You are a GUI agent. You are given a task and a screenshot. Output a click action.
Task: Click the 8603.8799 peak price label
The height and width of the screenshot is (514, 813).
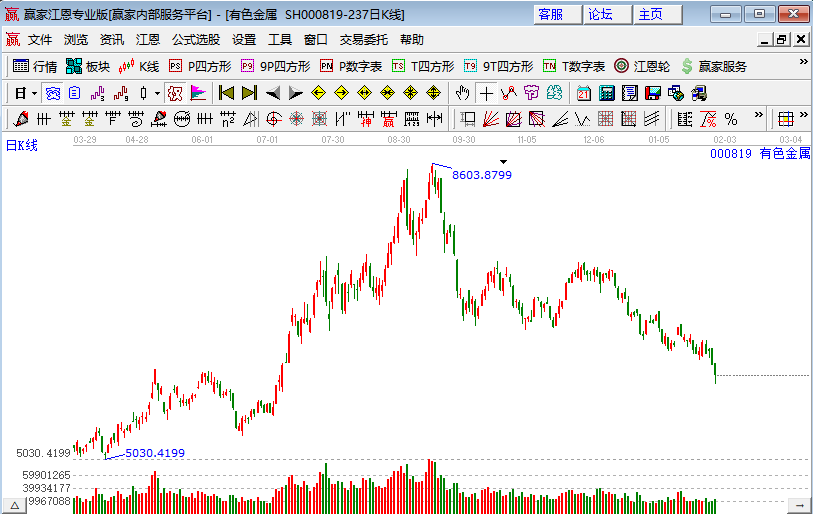(x=482, y=175)
